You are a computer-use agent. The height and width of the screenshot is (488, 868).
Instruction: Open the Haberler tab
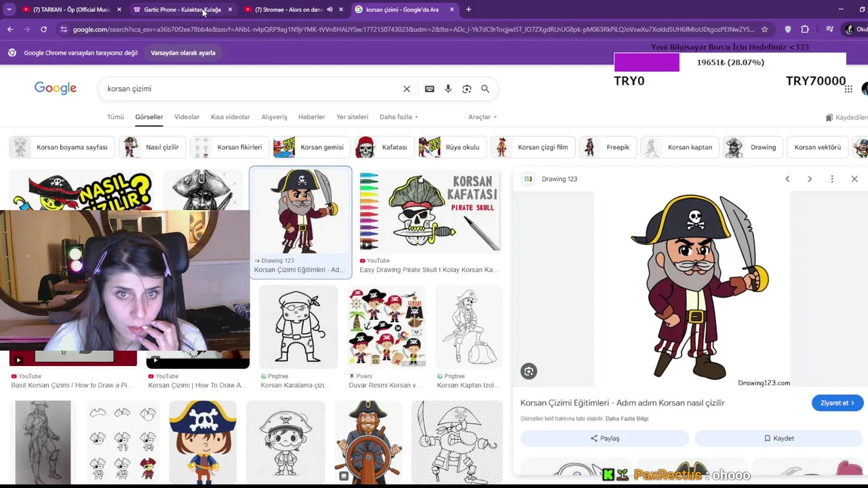(x=312, y=117)
